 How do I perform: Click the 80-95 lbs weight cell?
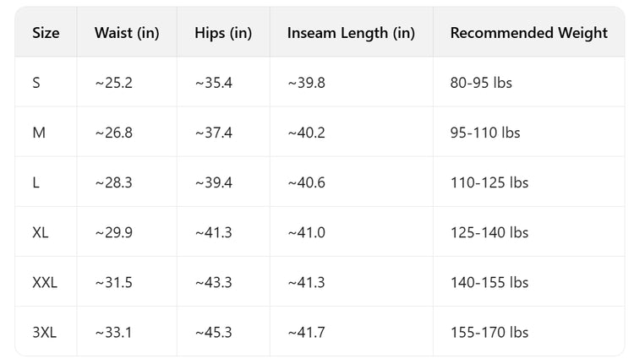click(481, 83)
